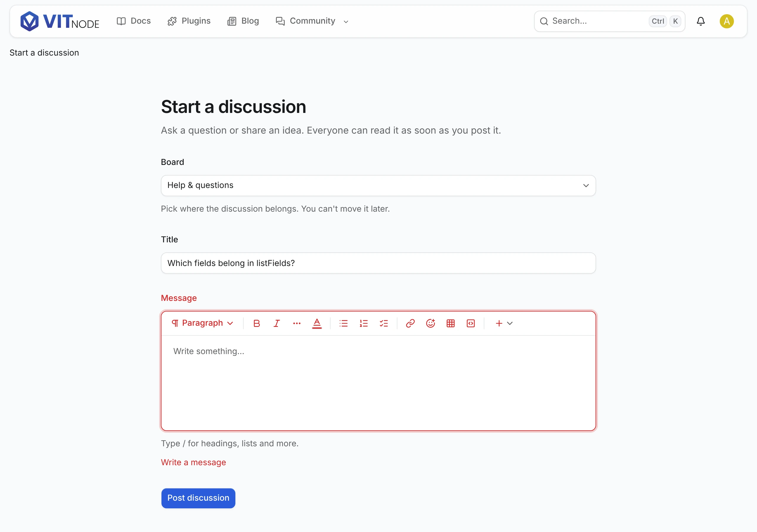
Task: Open the Board dropdown
Action: click(378, 185)
